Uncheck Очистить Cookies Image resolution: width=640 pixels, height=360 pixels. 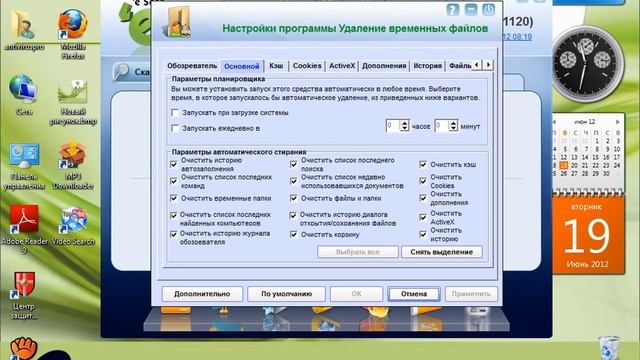pos(423,181)
